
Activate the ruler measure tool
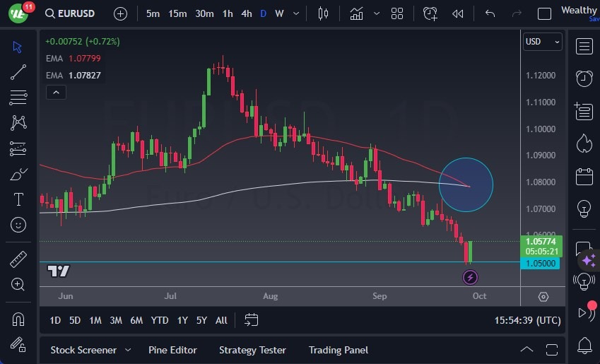coord(18,259)
